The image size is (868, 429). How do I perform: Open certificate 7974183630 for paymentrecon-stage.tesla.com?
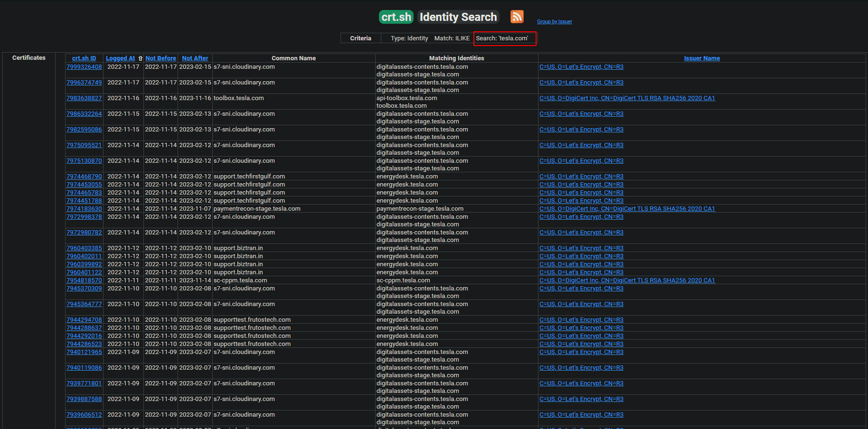[84, 208]
